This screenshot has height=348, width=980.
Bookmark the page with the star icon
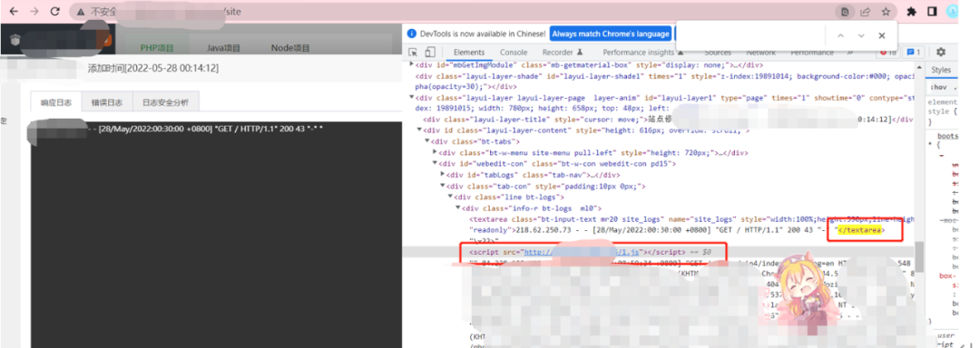(x=886, y=12)
